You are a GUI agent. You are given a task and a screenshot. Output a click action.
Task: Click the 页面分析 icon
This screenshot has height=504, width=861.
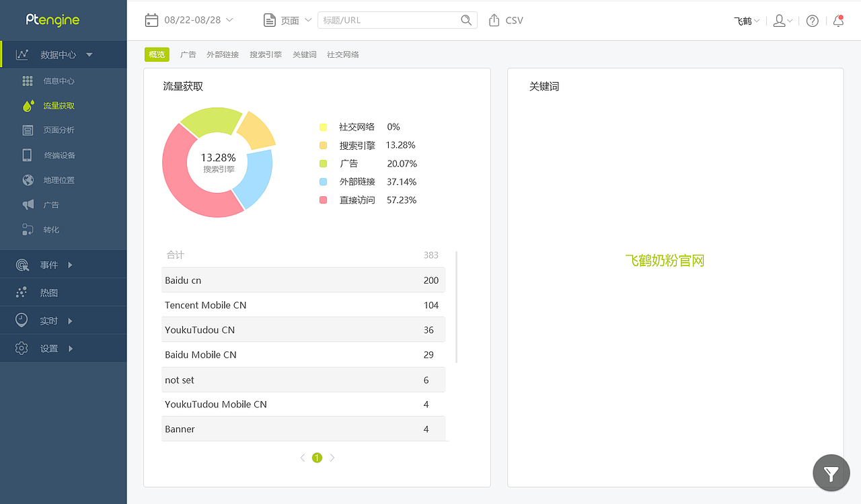pos(28,130)
